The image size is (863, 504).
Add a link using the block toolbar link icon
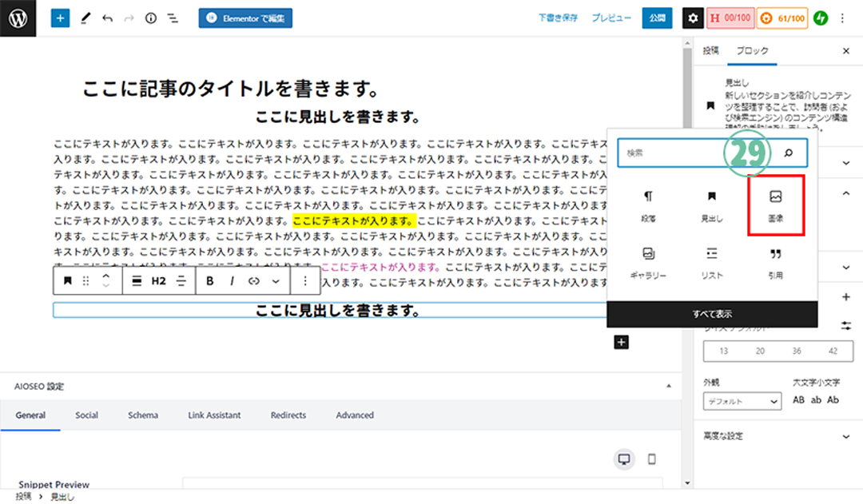pyautogui.click(x=254, y=281)
